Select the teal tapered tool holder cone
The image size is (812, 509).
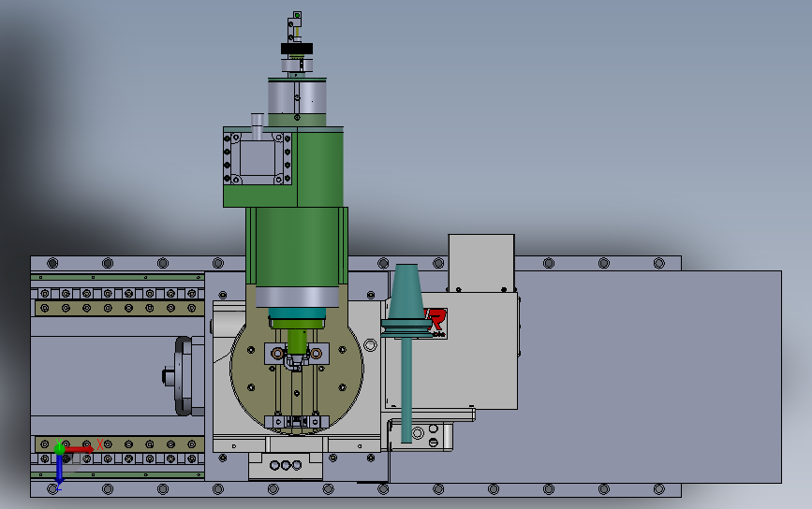click(x=406, y=293)
